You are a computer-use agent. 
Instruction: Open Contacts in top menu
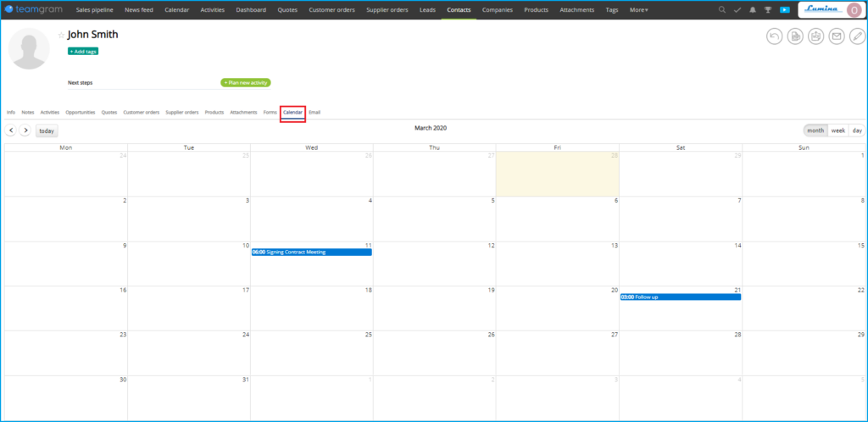pos(459,10)
